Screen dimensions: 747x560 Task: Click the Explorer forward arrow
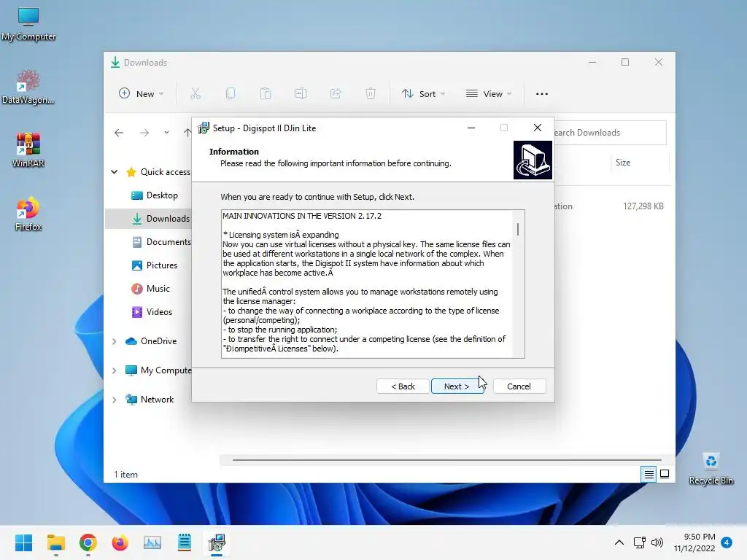coord(144,133)
